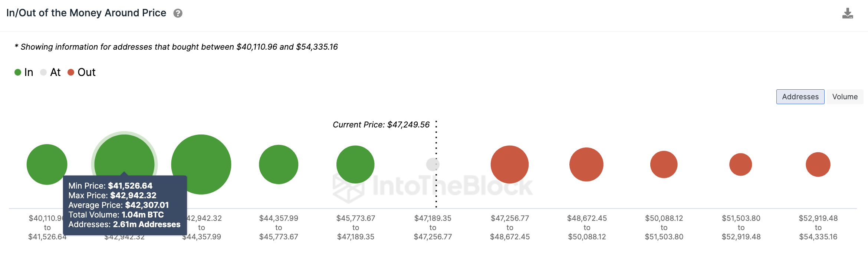Image resolution: width=868 pixels, height=259 pixels.
Task: Toggle the green In legend item
Action: click(x=24, y=72)
